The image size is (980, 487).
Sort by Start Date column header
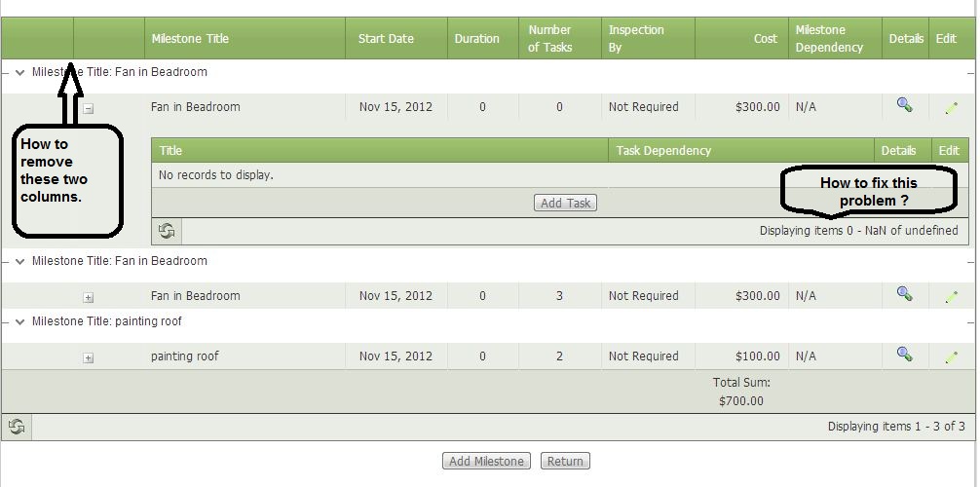386,39
